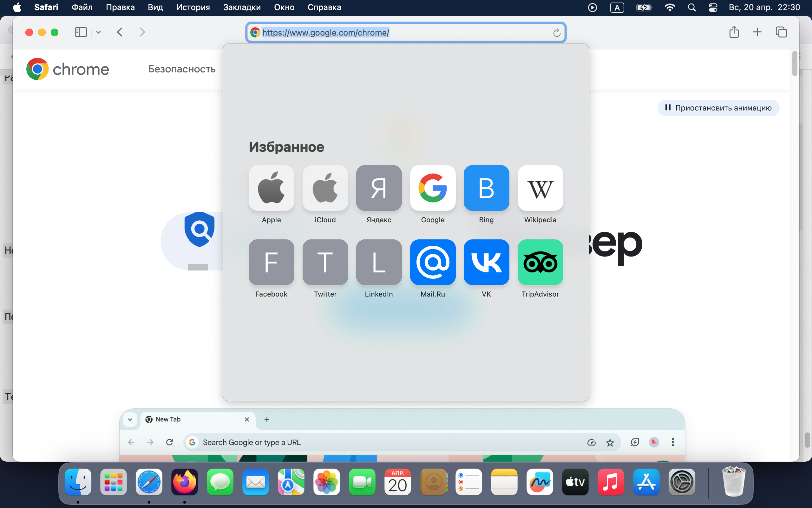This screenshot has width=812, height=508.
Task: Show the Safari sidebar
Action: 81,32
